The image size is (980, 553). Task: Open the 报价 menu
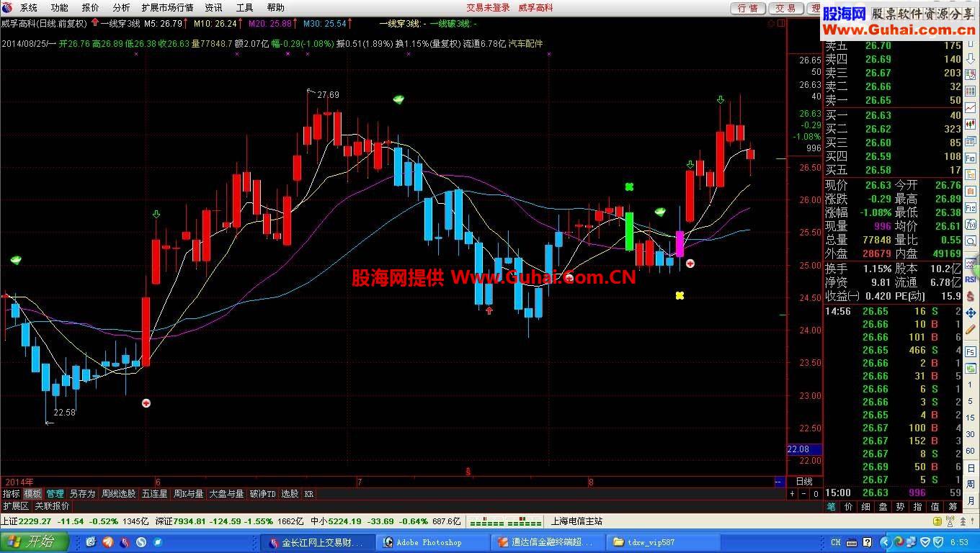pos(91,8)
